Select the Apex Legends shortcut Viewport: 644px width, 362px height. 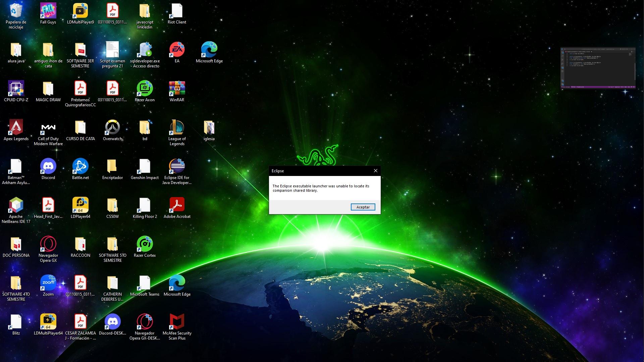(16, 130)
